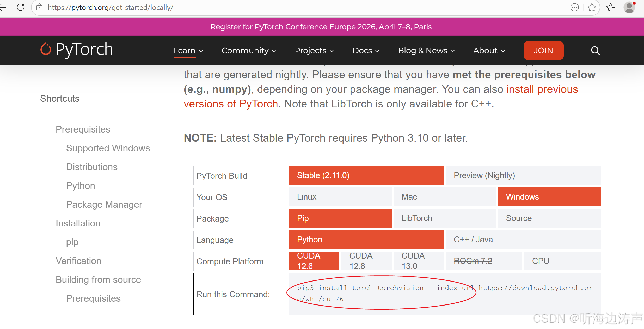Select CUDA 12.8 compute platform
The width and height of the screenshot is (644, 329).
[x=366, y=261]
